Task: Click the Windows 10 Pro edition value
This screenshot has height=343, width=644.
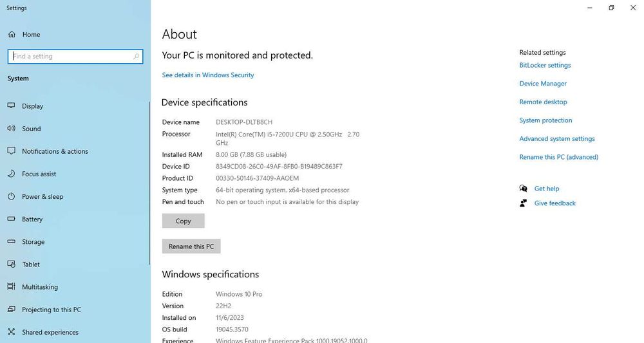Action: 239,294
